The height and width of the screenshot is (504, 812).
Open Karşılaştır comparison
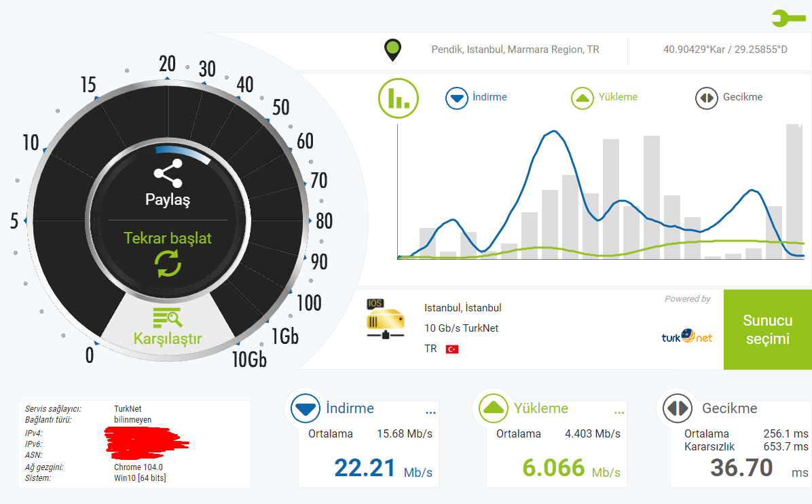point(168,338)
